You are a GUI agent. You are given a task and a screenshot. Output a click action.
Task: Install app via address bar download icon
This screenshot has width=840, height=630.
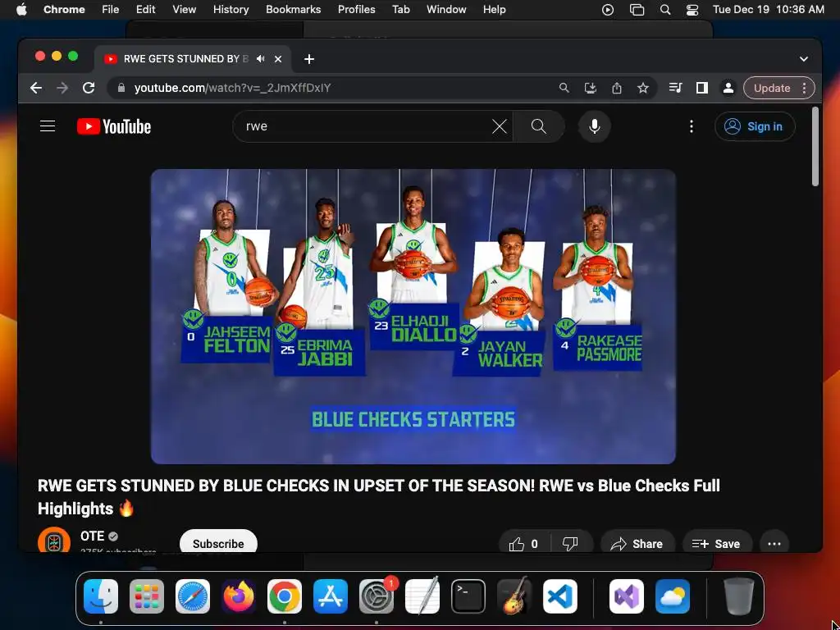(x=591, y=88)
